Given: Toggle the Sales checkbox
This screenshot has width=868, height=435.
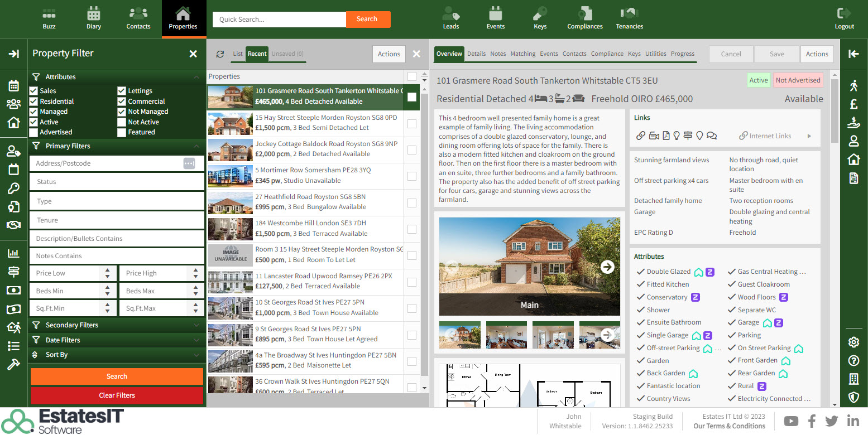Looking at the screenshot, I should pyautogui.click(x=33, y=91).
